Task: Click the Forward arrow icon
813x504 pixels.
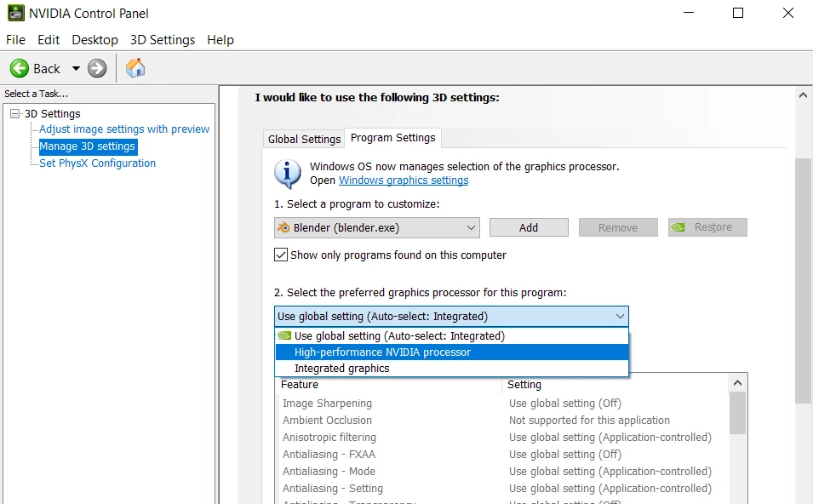Action: [97, 68]
